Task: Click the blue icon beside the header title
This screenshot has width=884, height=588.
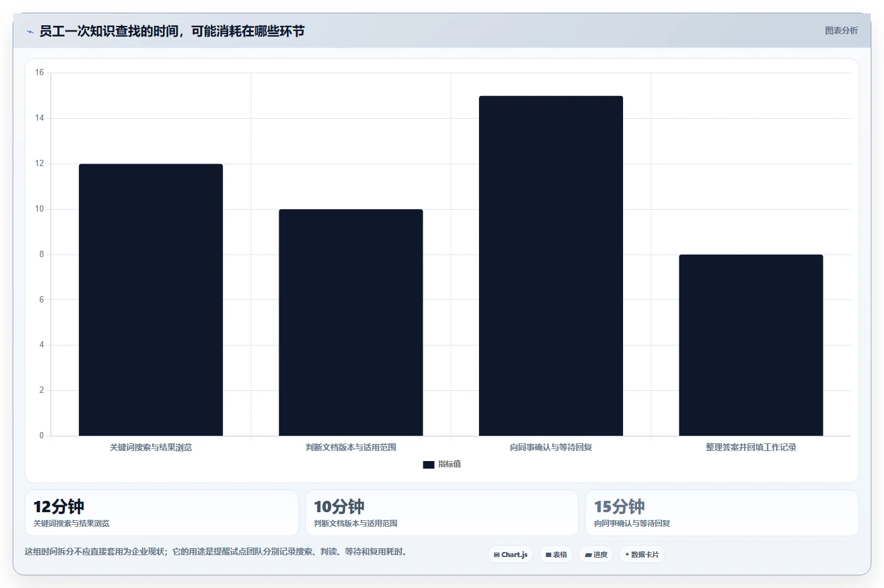Action: click(x=30, y=32)
